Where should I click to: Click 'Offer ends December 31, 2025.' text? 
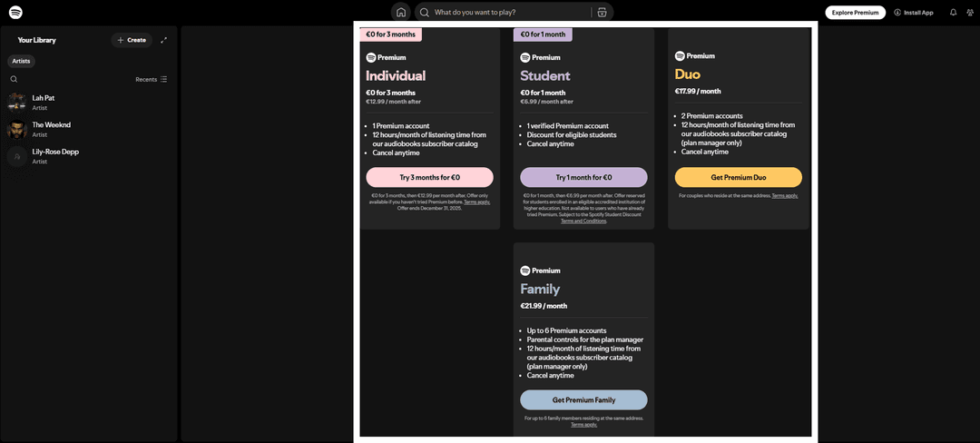[x=430, y=209]
